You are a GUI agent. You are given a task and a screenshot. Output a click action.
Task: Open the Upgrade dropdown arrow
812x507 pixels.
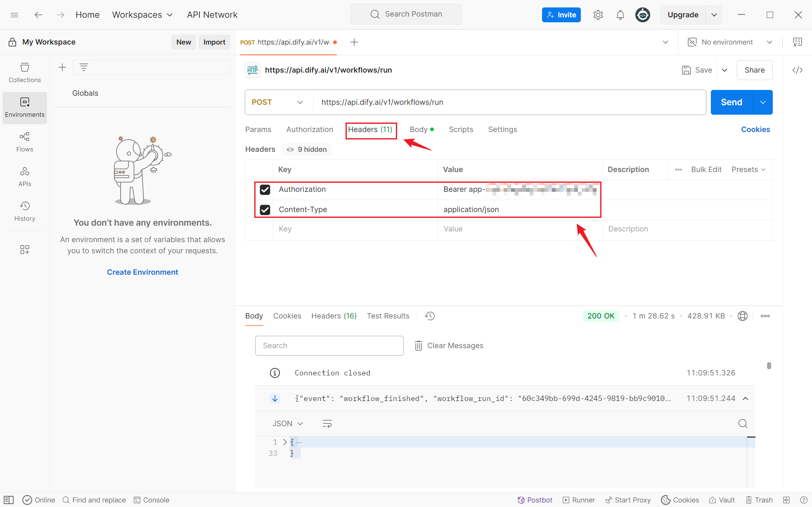point(714,15)
